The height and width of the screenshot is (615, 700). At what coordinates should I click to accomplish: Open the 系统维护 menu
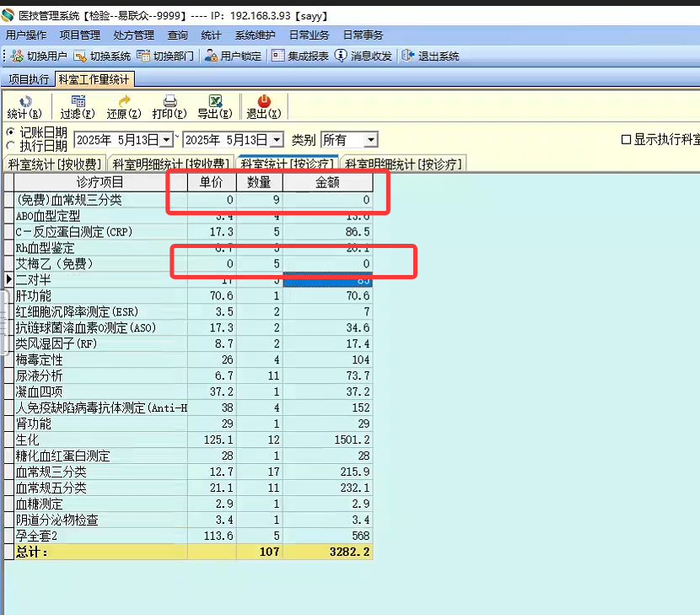pyautogui.click(x=255, y=35)
